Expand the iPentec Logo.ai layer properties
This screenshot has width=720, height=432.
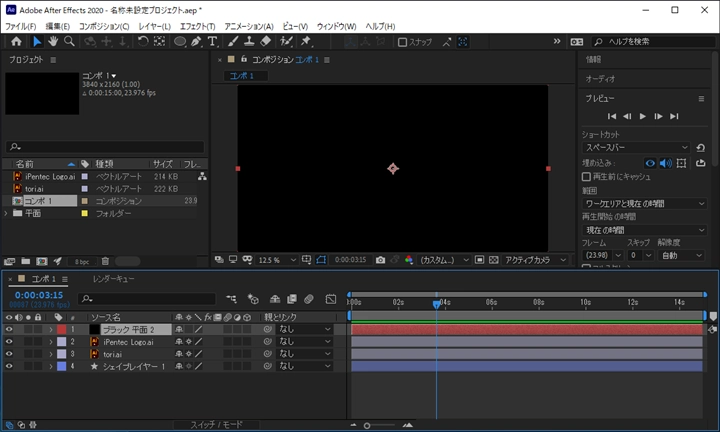pos(51,341)
